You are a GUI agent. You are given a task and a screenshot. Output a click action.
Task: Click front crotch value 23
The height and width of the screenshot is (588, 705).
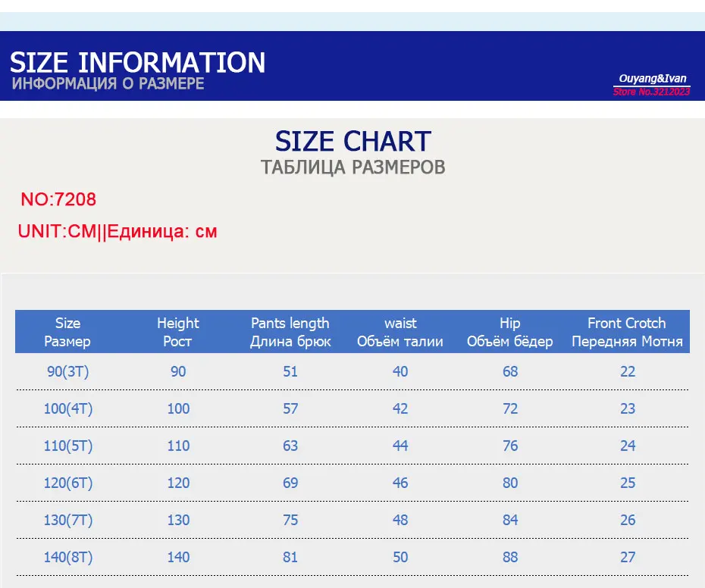(x=628, y=408)
